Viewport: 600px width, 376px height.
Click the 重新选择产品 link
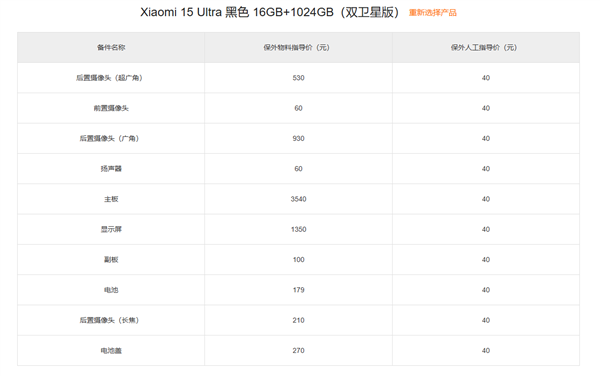432,13
